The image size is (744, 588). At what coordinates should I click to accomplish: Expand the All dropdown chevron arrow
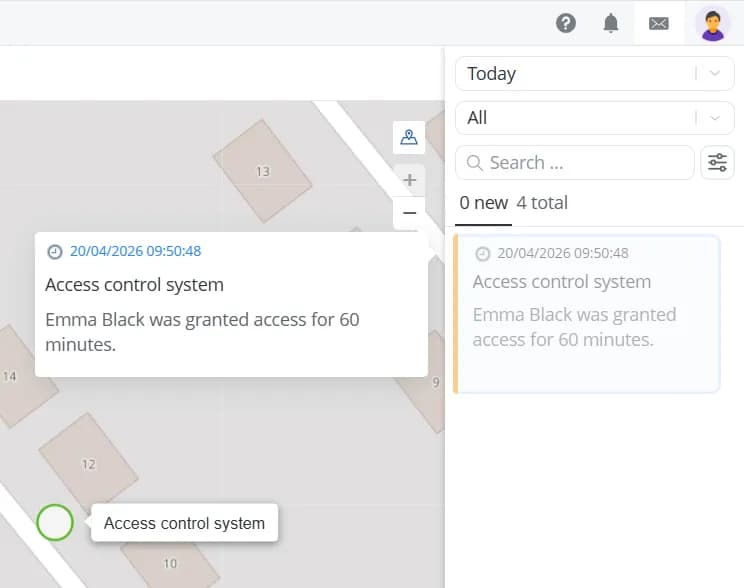click(x=715, y=118)
